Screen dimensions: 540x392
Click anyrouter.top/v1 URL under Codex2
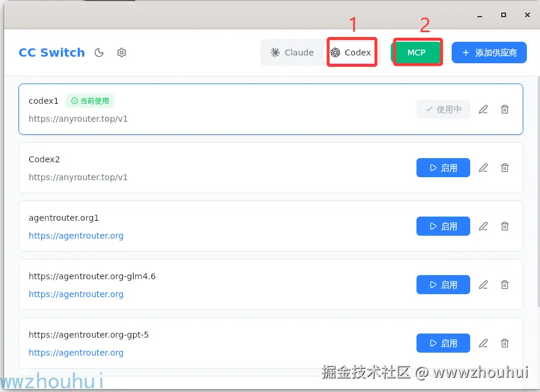(78, 177)
